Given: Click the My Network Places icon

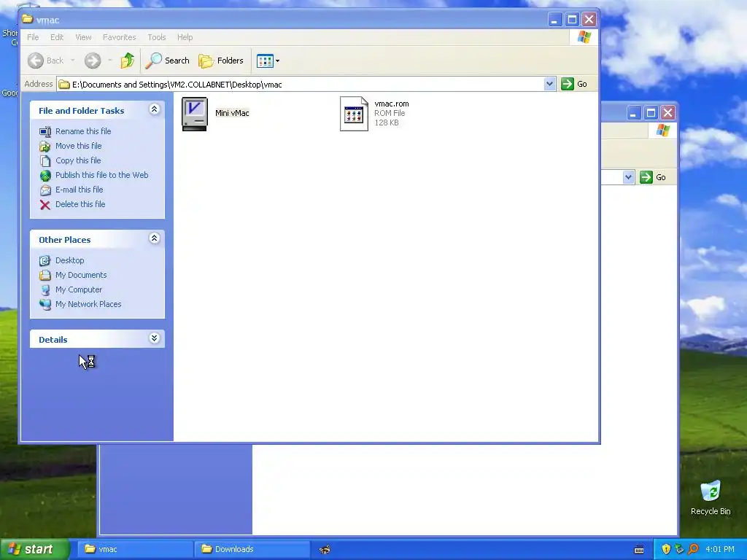Looking at the screenshot, I should coord(45,304).
